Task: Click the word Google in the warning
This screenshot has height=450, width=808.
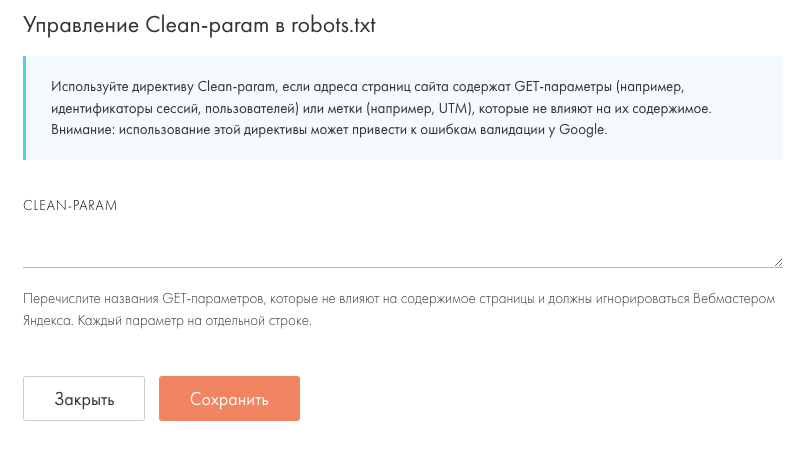Action: (x=584, y=130)
